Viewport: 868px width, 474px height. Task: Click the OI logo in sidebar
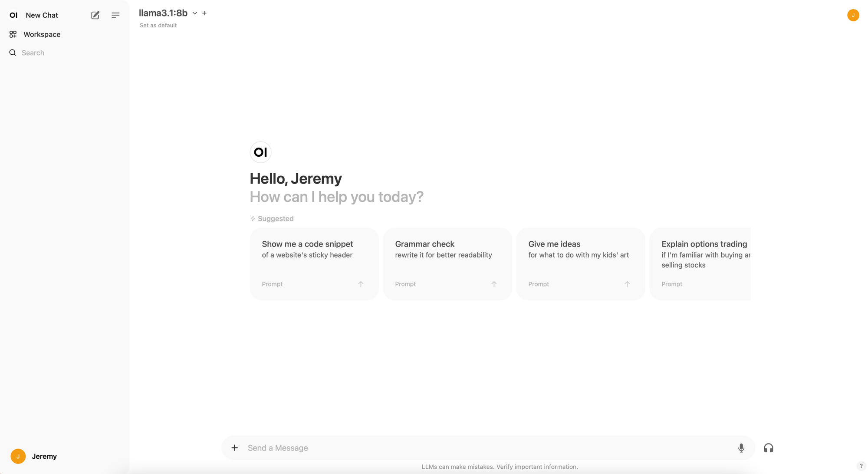[x=13, y=15]
